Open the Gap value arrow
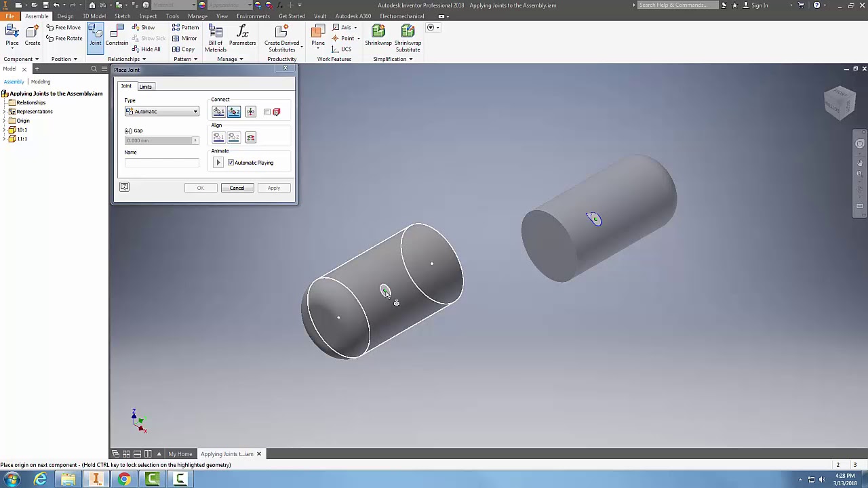Screen dimensions: 868x488 pyautogui.click(x=195, y=140)
